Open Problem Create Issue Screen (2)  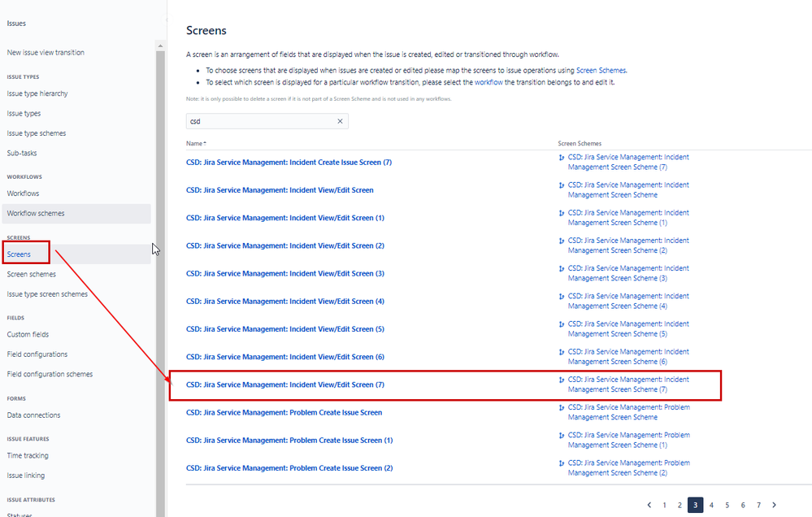click(289, 468)
